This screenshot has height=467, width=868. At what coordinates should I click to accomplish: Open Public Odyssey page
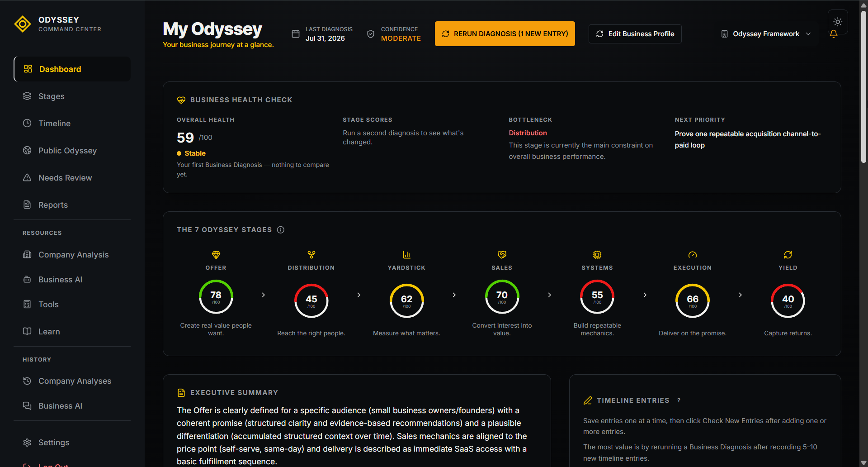point(72,150)
